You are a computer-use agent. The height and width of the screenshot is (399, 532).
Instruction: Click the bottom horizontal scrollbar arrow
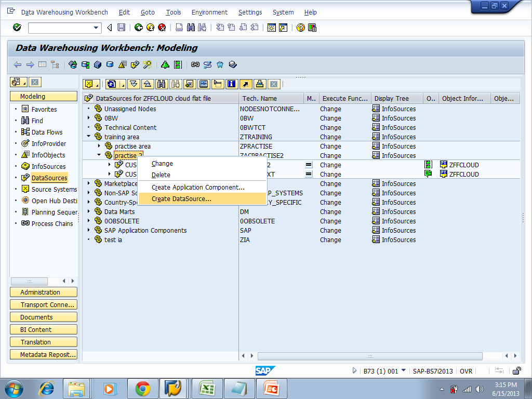pos(242,356)
